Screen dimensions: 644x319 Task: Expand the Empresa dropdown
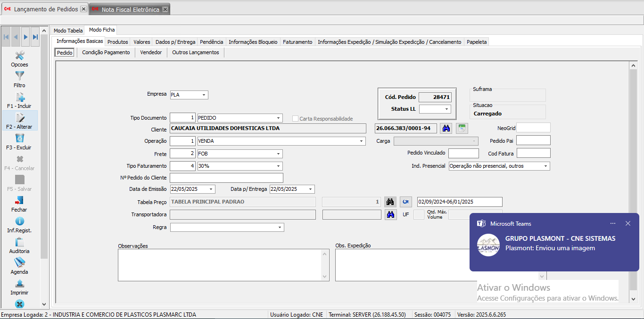[204, 95]
